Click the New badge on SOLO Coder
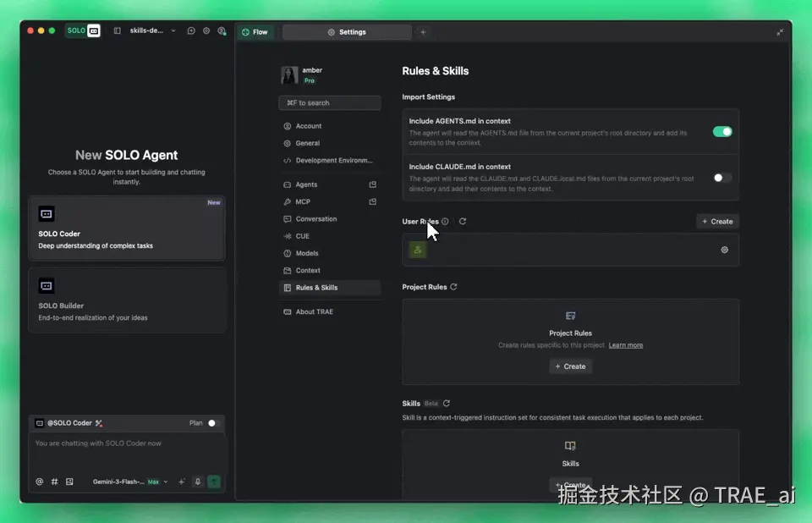812x523 pixels. [214, 202]
